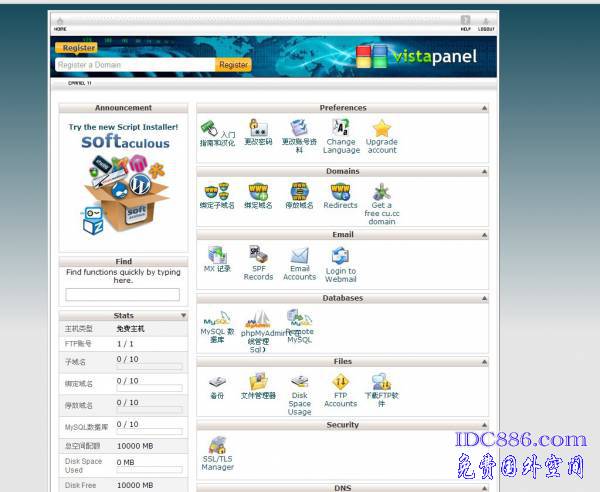
Task: Collapse the Preferences section arrow
Action: 485,108
